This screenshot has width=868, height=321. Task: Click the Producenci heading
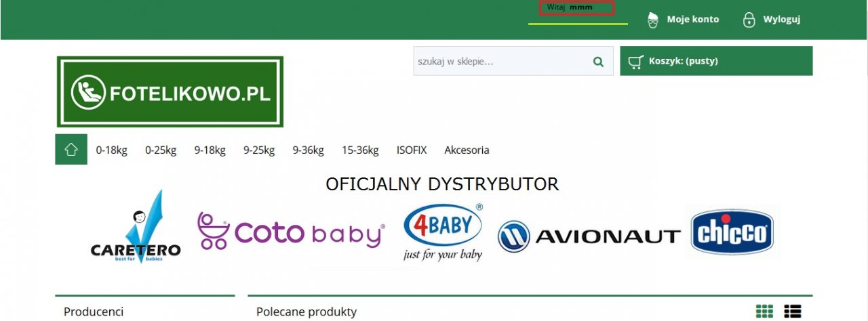click(94, 312)
